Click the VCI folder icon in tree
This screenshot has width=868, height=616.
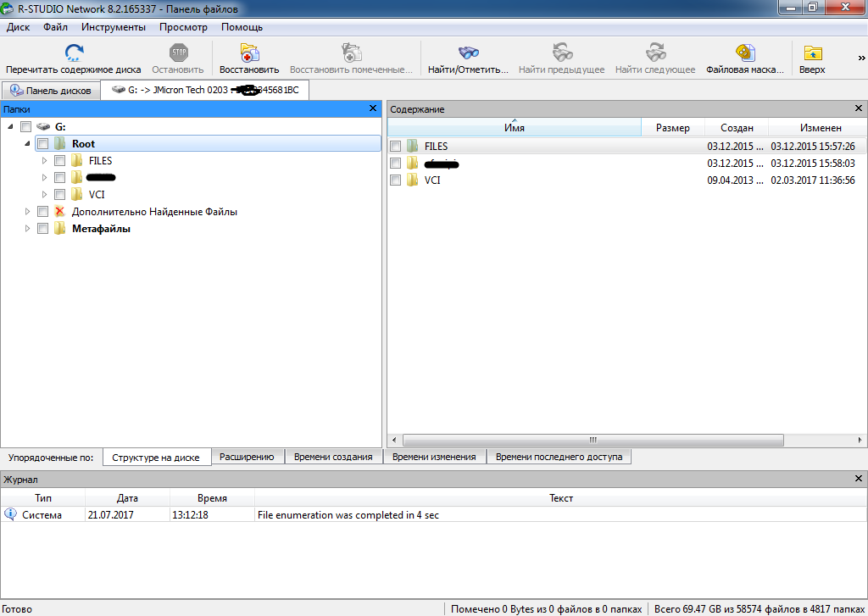tap(77, 195)
